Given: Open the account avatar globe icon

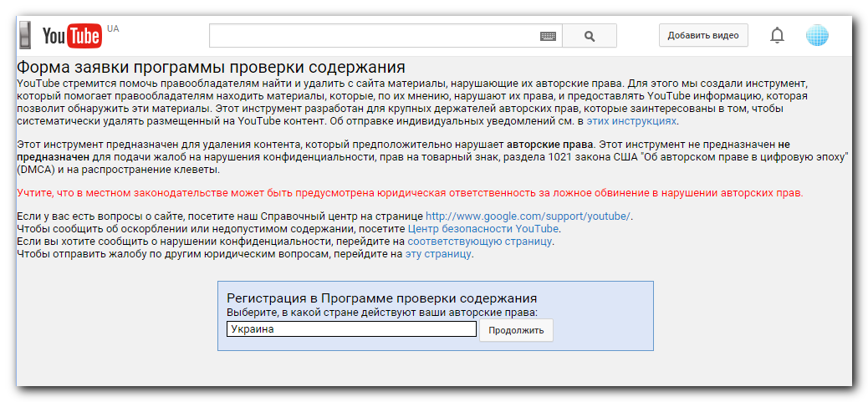Looking at the screenshot, I should pos(817,35).
